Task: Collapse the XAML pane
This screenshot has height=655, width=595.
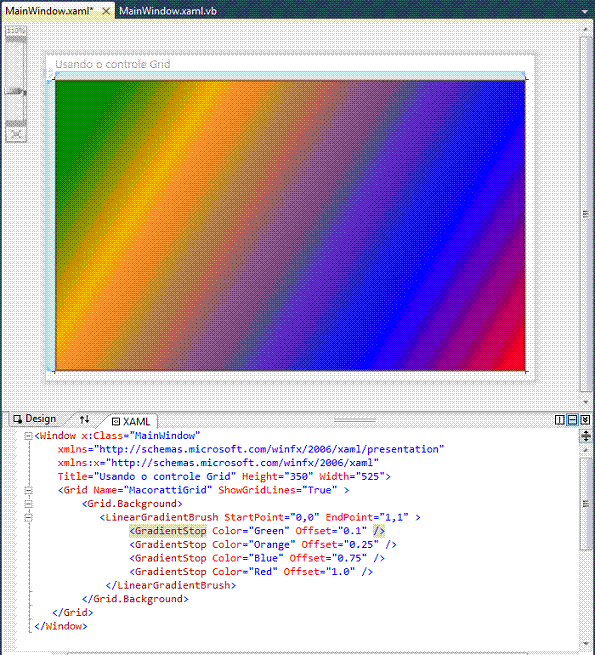Action: [x=585, y=420]
